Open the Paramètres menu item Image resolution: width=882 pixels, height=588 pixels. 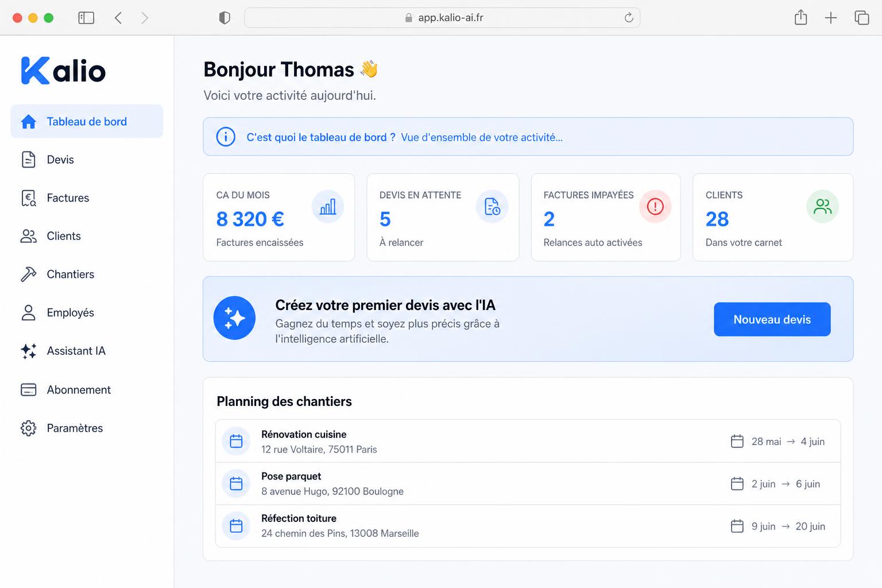87,428
